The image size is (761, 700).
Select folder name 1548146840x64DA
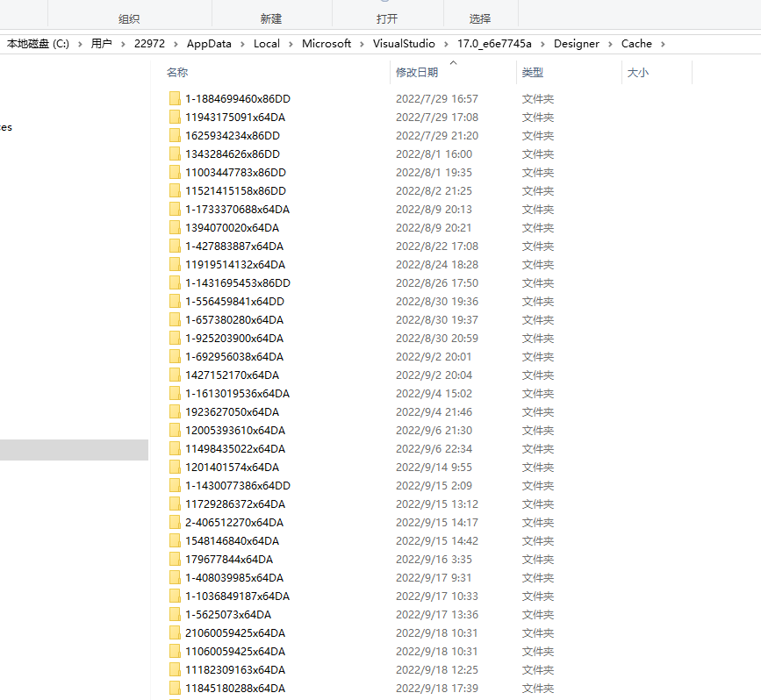tap(232, 541)
